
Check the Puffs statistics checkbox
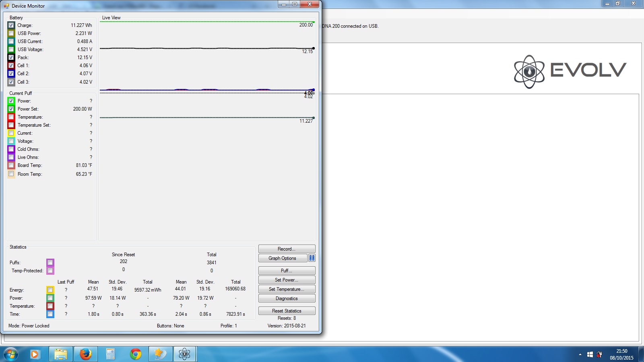click(50, 263)
